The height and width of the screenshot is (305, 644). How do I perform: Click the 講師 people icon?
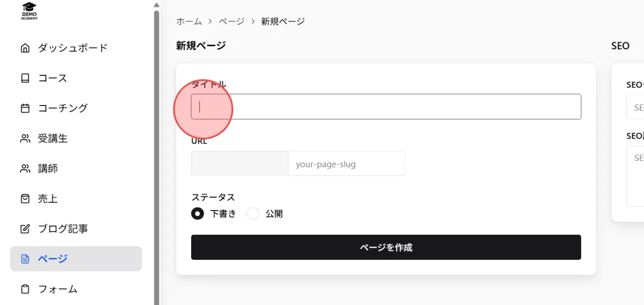pyautogui.click(x=25, y=169)
